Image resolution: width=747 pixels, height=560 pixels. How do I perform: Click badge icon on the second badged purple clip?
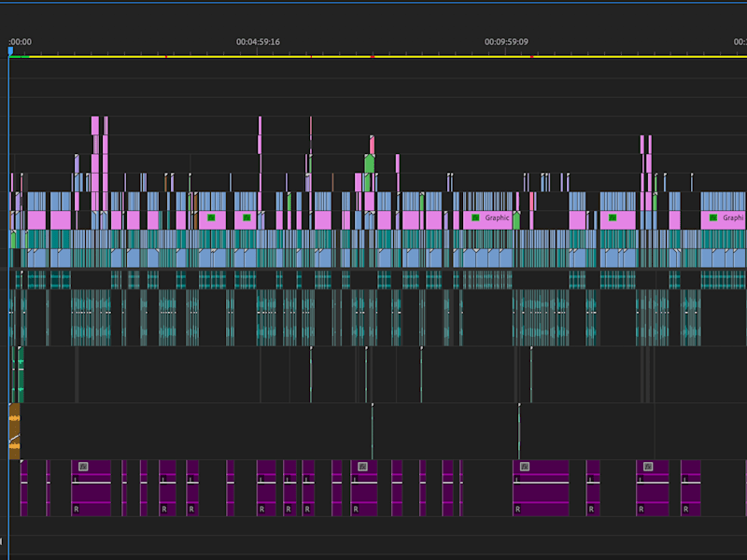click(x=362, y=467)
